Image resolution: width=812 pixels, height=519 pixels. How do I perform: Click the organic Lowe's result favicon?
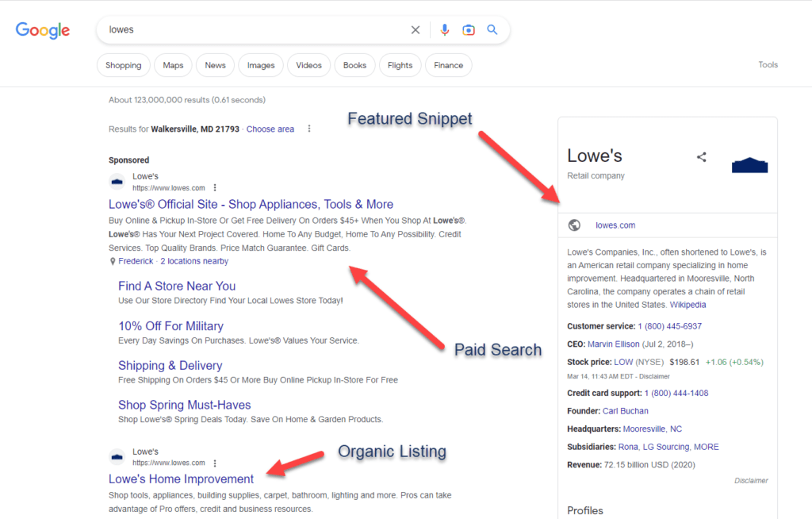point(117,457)
